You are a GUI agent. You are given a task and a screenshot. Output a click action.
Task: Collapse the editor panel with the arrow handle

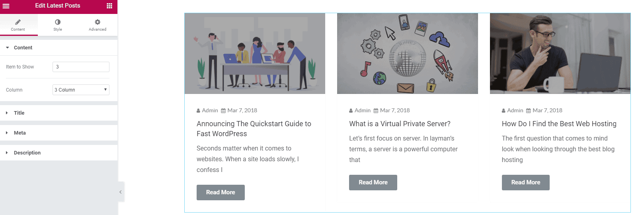click(121, 192)
